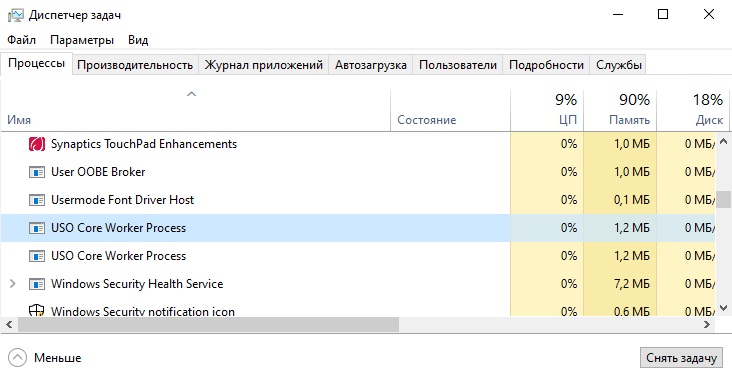Open the Вид menu

(138, 40)
